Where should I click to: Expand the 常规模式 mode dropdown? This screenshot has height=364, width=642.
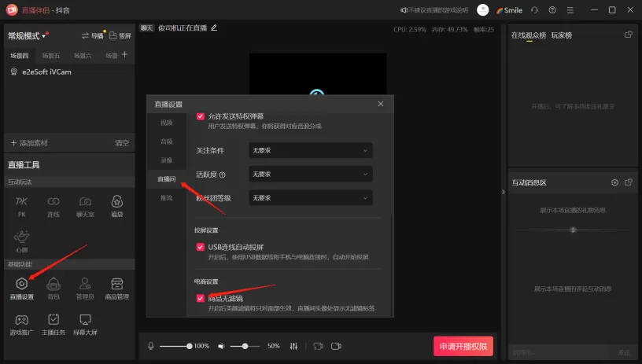pyautogui.click(x=27, y=36)
